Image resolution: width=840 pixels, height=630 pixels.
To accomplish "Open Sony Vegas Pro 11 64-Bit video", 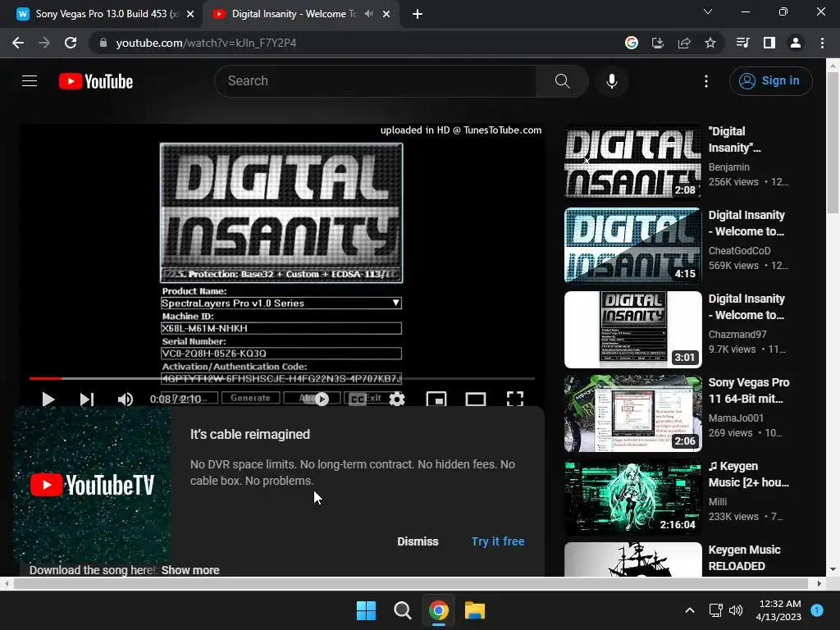I will coord(632,413).
